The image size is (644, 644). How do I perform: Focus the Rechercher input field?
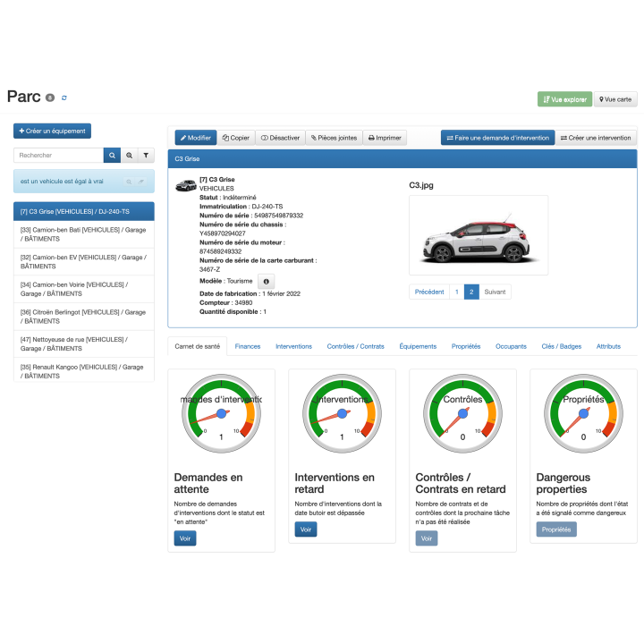[59, 156]
